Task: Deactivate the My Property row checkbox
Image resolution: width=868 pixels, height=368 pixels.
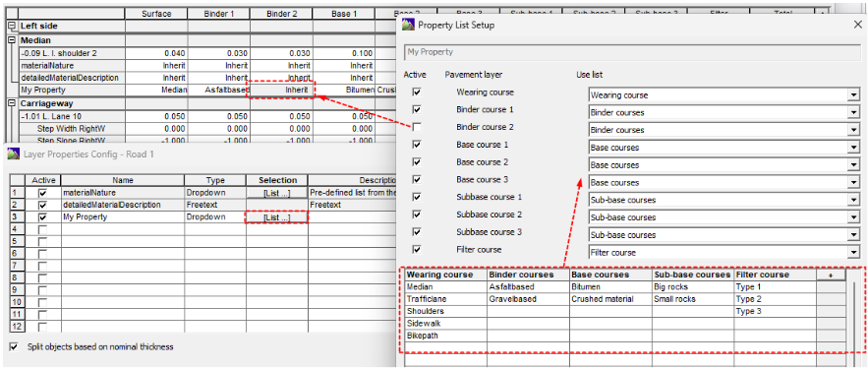Action: 42,217
